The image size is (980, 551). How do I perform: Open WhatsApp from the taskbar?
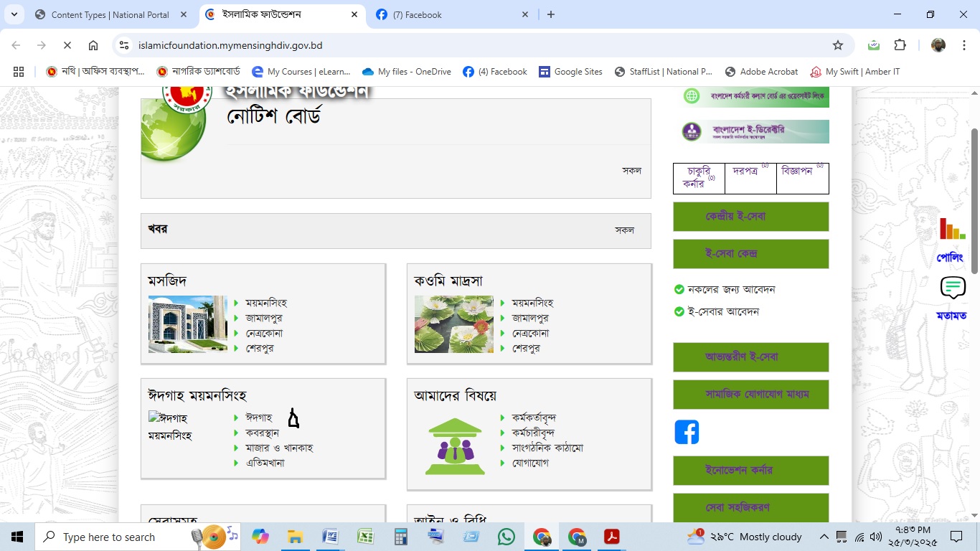click(506, 537)
